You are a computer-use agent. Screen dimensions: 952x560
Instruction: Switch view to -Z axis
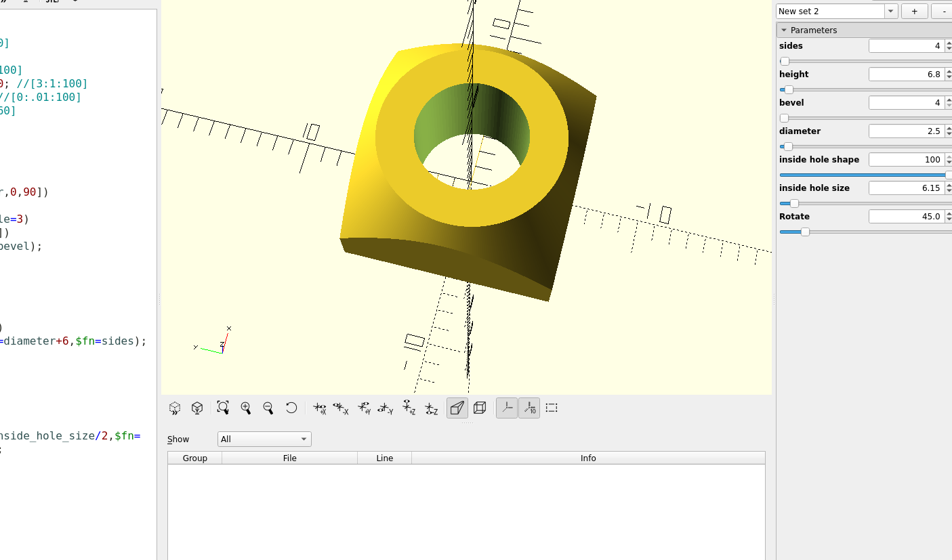coord(432,408)
